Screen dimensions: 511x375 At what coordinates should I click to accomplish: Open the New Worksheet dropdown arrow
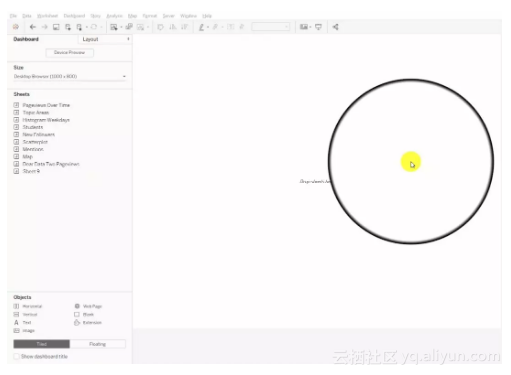click(121, 27)
